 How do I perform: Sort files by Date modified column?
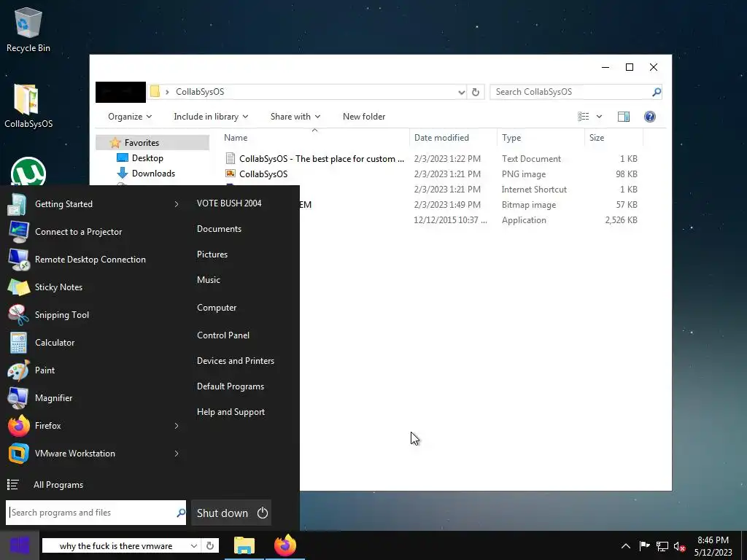coord(452,138)
